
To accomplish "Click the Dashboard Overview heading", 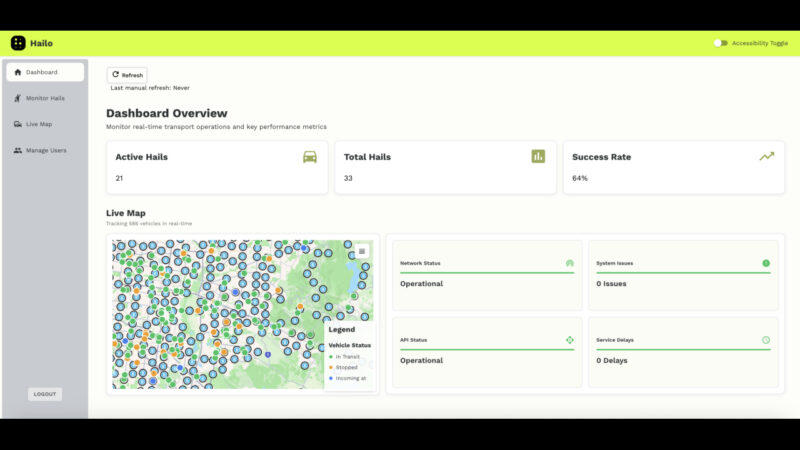I will point(167,113).
